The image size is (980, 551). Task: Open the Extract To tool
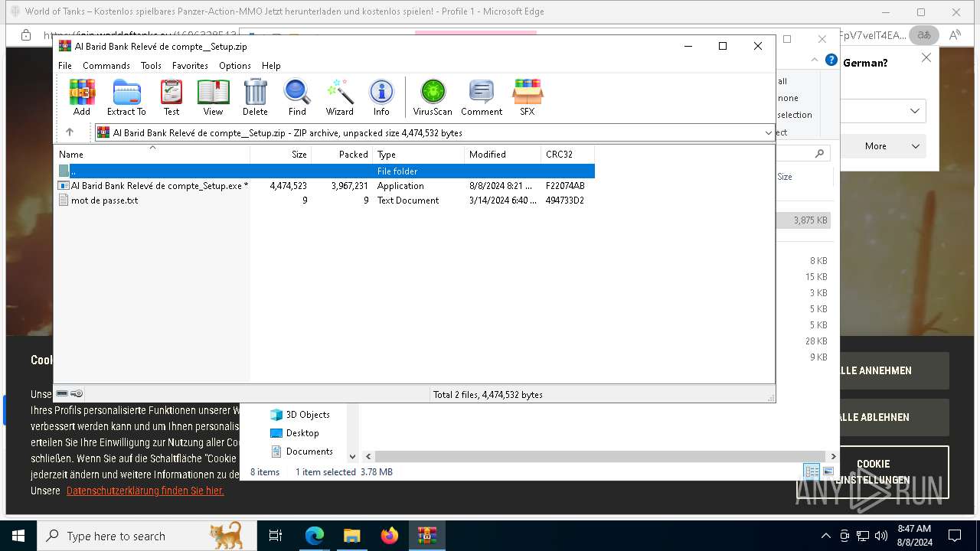126,97
